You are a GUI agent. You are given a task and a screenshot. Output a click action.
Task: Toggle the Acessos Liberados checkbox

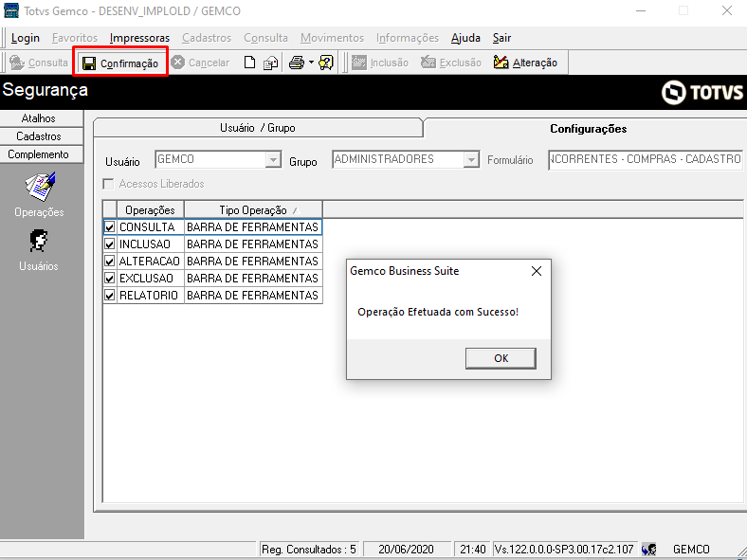(x=109, y=184)
